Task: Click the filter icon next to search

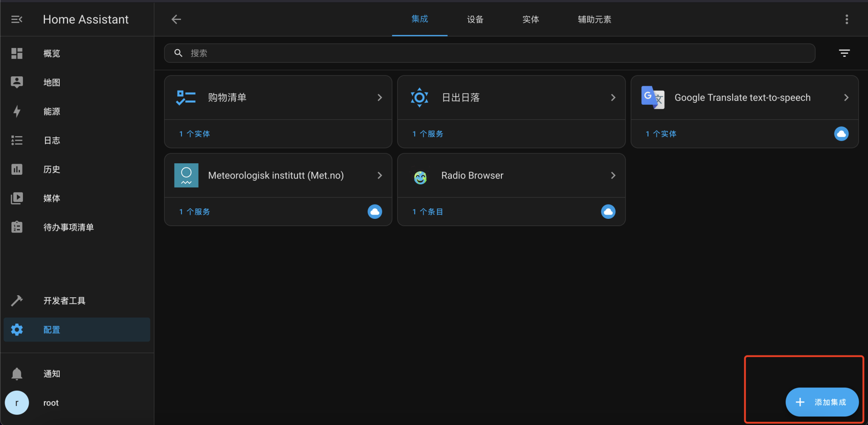Action: [844, 53]
